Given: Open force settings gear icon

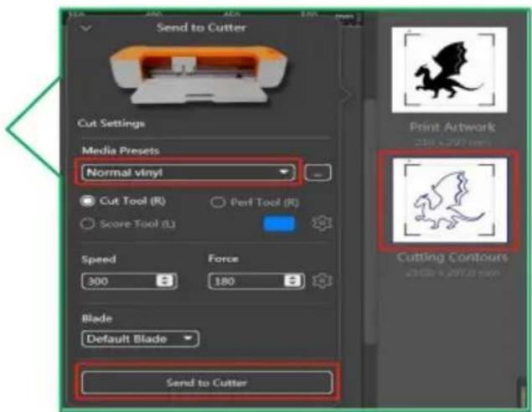Looking at the screenshot, I should tap(322, 281).
